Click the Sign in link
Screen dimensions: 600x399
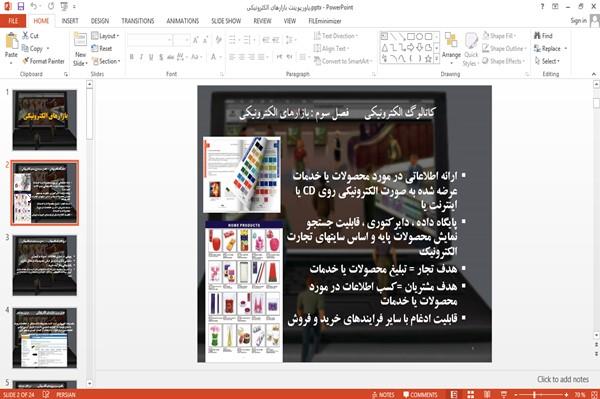(578, 21)
